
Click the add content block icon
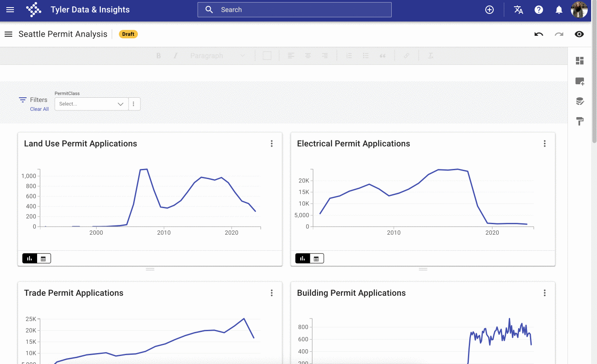pyautogui.click(x=580, y=81)
